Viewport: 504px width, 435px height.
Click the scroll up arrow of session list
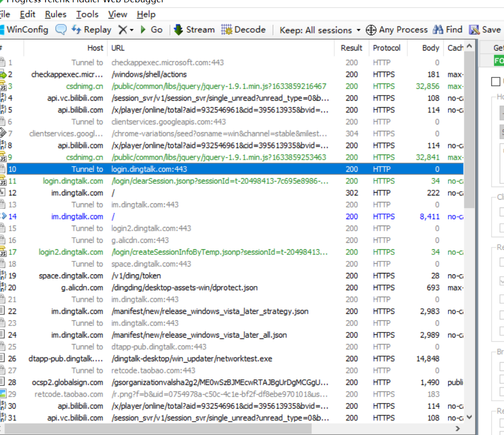[x=469, y=46]
